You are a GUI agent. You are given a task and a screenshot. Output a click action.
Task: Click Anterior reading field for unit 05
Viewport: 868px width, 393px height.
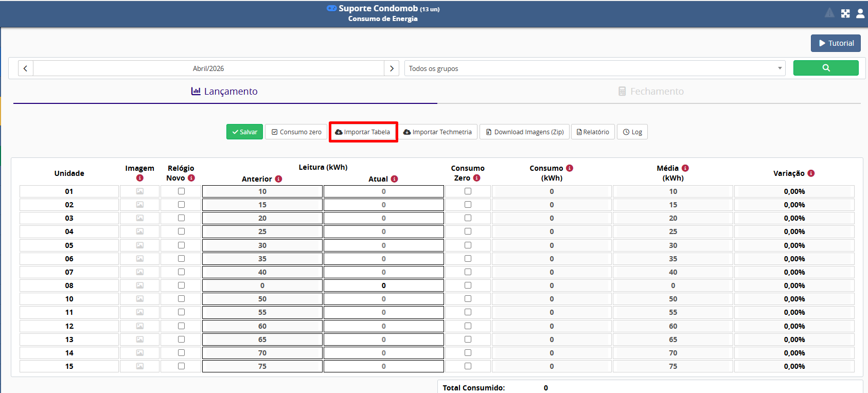point(262,245)
